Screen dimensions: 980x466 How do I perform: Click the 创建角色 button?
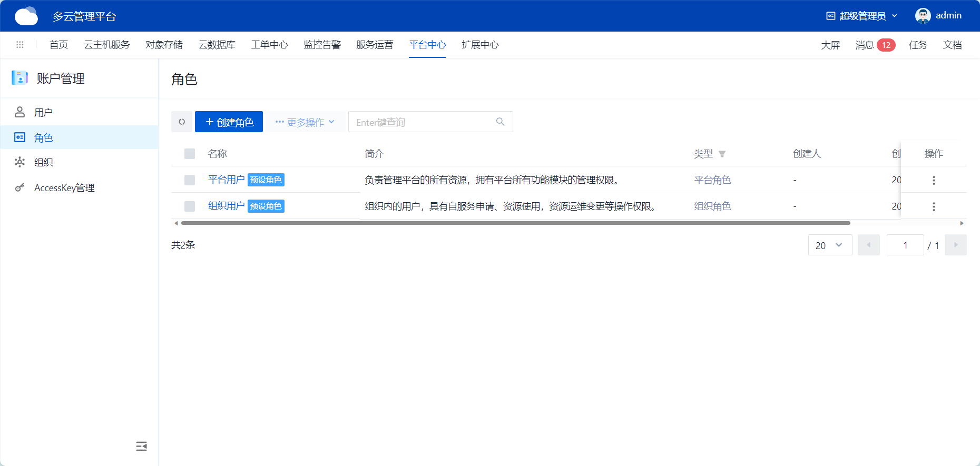click(229, 122)
